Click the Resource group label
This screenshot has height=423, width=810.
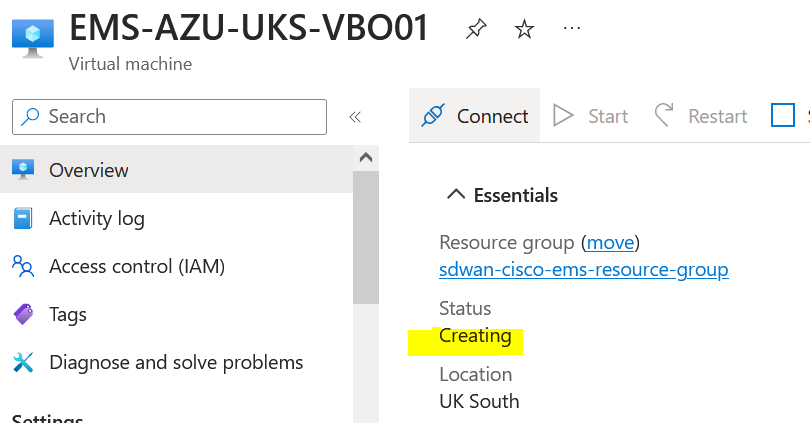point(507,243)
